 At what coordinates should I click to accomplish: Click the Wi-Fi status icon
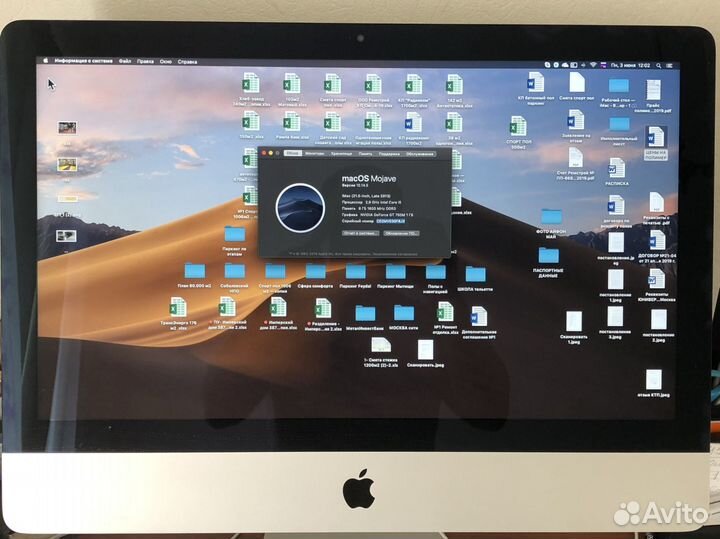[x=593, y=65]
